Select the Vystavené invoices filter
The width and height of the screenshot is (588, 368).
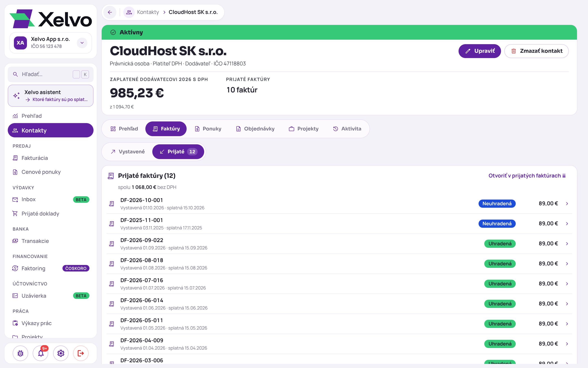pos(128,152)
